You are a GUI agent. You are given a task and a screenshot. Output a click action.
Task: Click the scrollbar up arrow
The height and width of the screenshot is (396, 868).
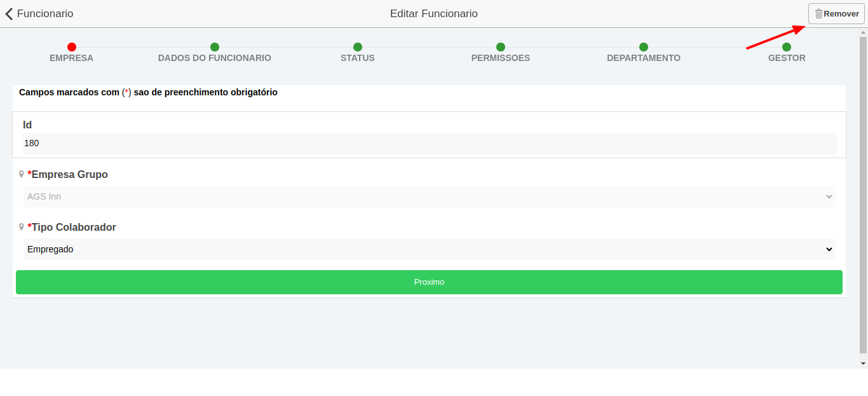[863, 32]
